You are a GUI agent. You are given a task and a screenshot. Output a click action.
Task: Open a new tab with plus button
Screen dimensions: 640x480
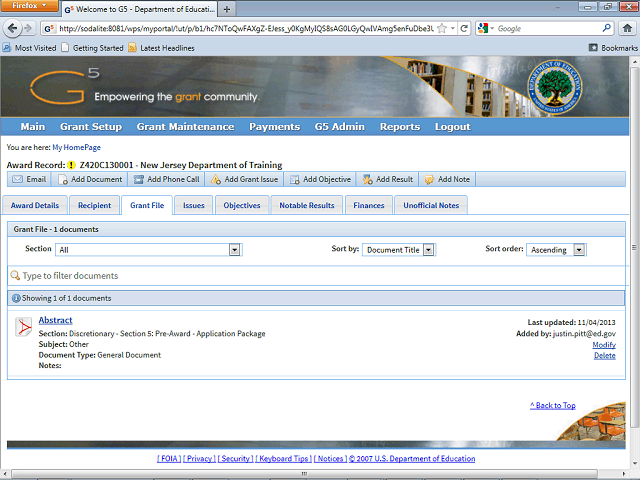[227, 9]
